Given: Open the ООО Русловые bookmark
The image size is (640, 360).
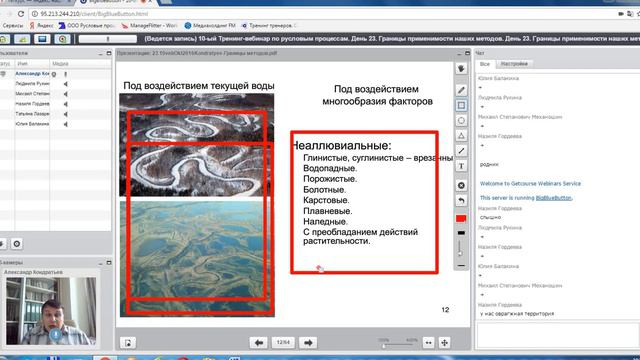Looking at the screenshot, I should click(87, 26).
